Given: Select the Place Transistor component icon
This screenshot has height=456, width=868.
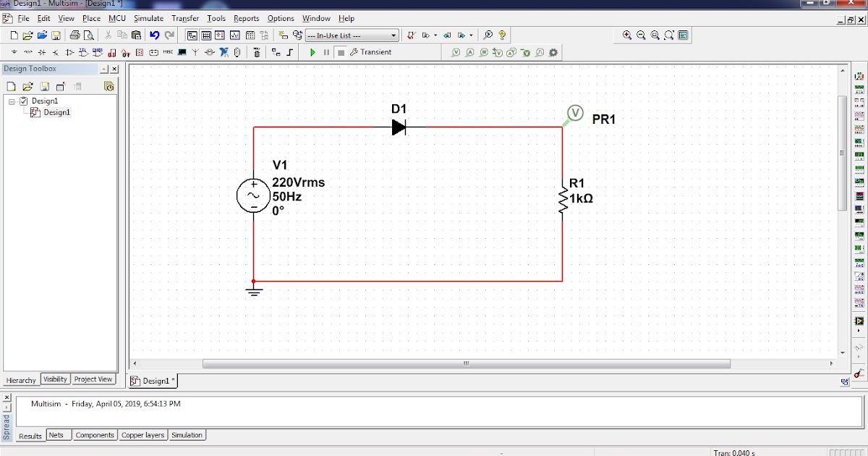Looking at the screenshot, I should point(55,51).
